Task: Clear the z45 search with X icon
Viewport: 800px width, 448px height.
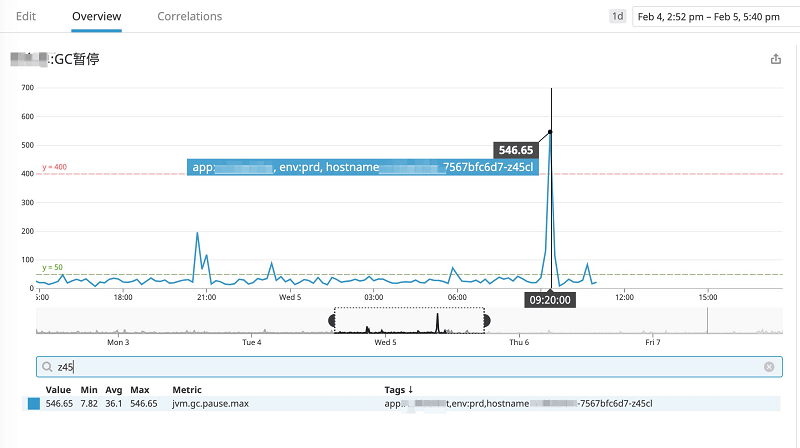Action: (x=768, y=367)
